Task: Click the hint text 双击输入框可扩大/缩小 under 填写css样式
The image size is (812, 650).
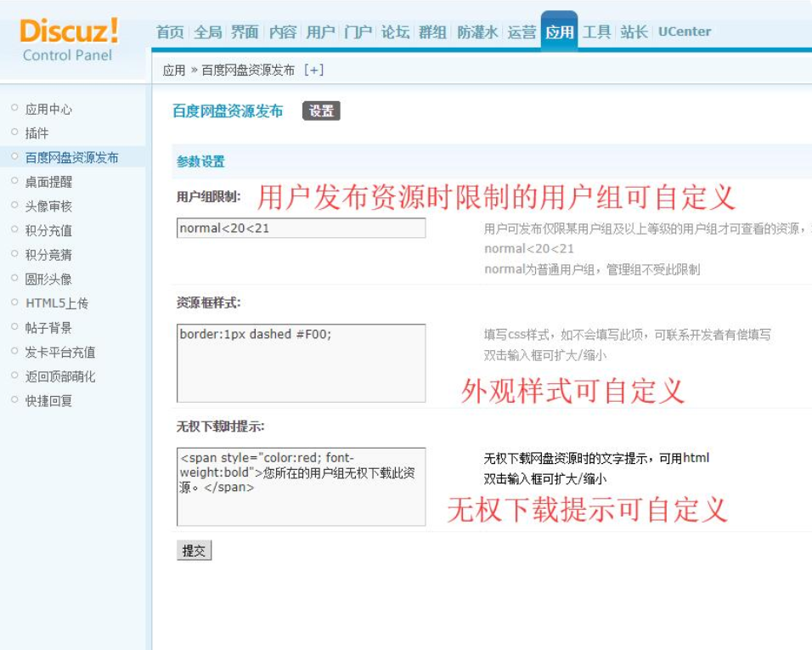Action: [x=544, y=356]
